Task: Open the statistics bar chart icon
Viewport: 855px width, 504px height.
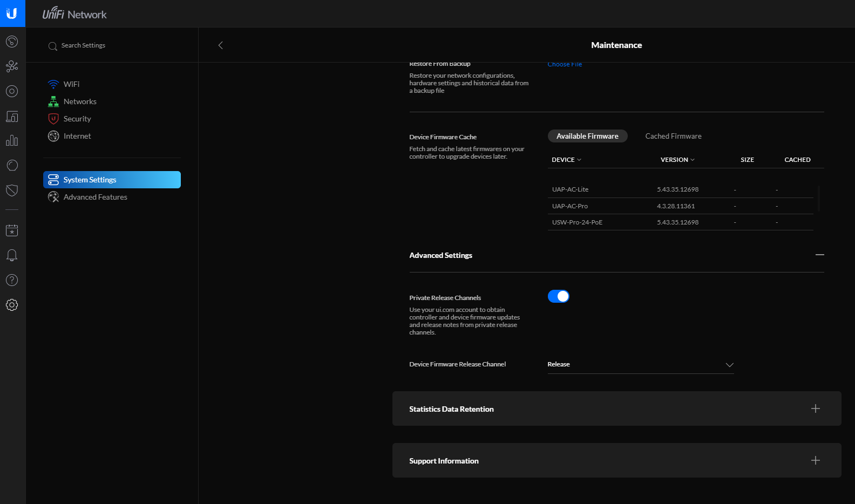Action: point(12,141)
